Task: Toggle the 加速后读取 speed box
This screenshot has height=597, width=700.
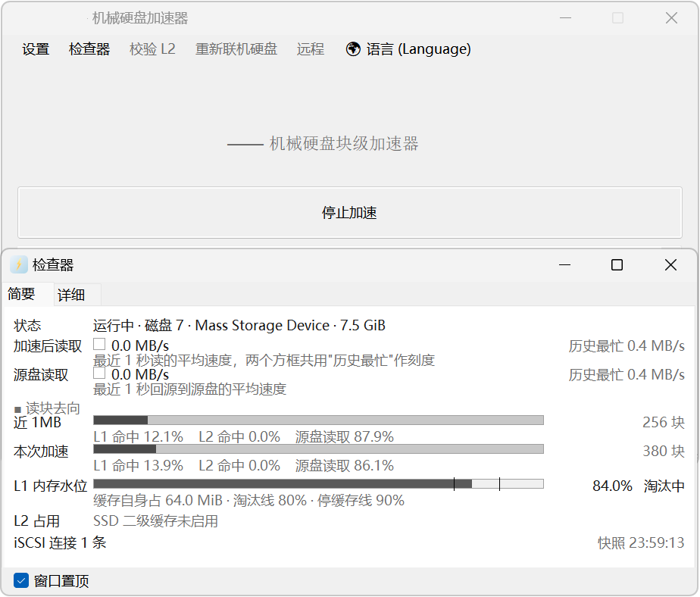Action: [x=99, y=344]
